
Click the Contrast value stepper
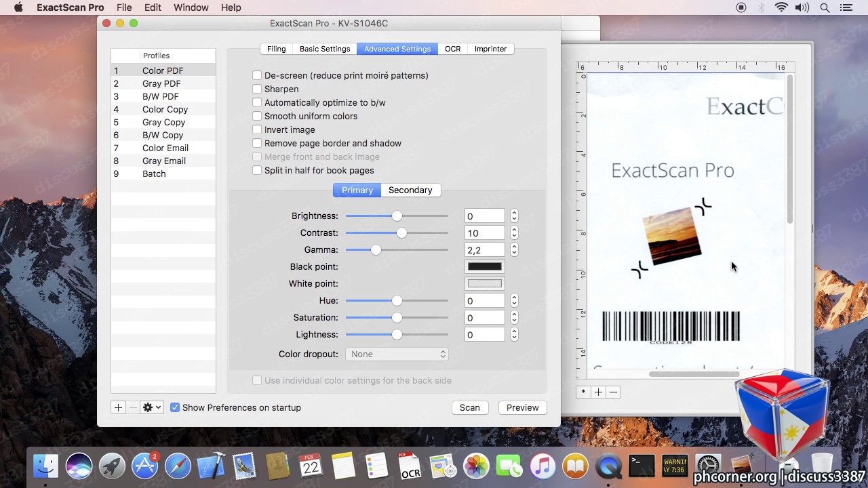coord(514,232)
